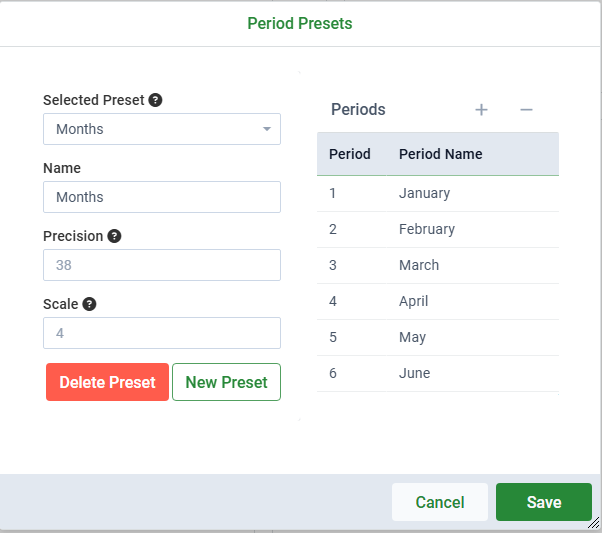Click the Name input field
602x533 pixels.
162,197
